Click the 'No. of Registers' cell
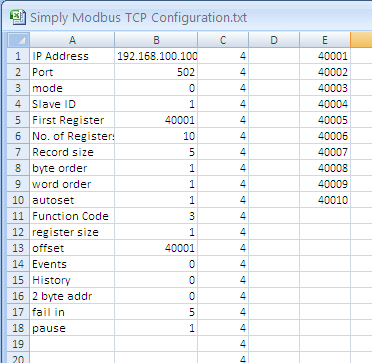The image size is (372, 363). pos(72,136)
